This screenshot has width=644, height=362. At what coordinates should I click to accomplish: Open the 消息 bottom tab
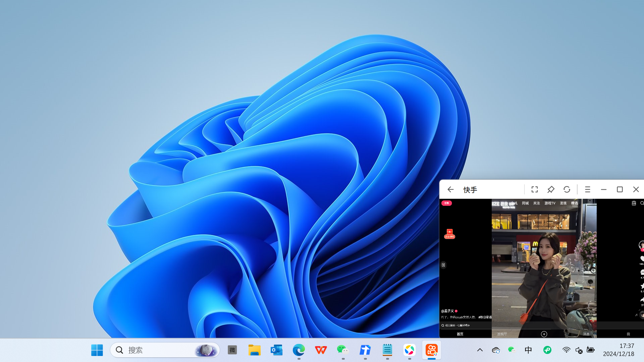[586, 334]
